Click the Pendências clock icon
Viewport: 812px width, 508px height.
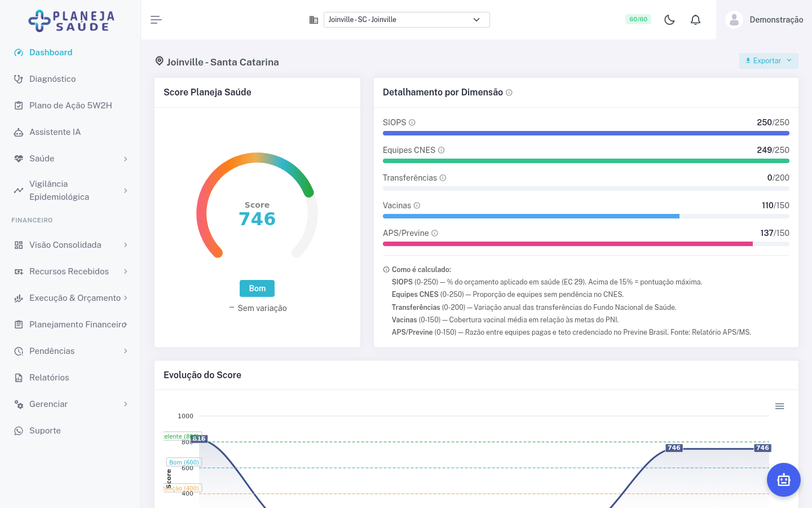point(19,351)
